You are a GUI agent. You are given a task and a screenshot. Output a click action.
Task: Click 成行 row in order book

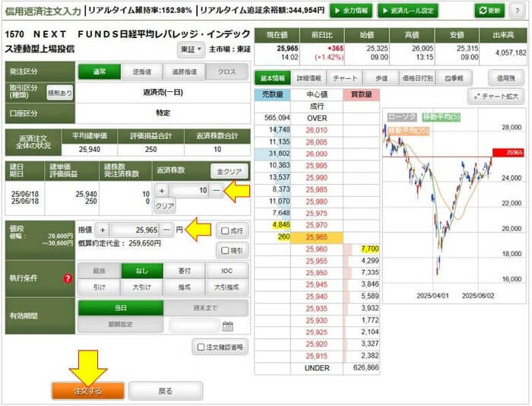(317, 106)
